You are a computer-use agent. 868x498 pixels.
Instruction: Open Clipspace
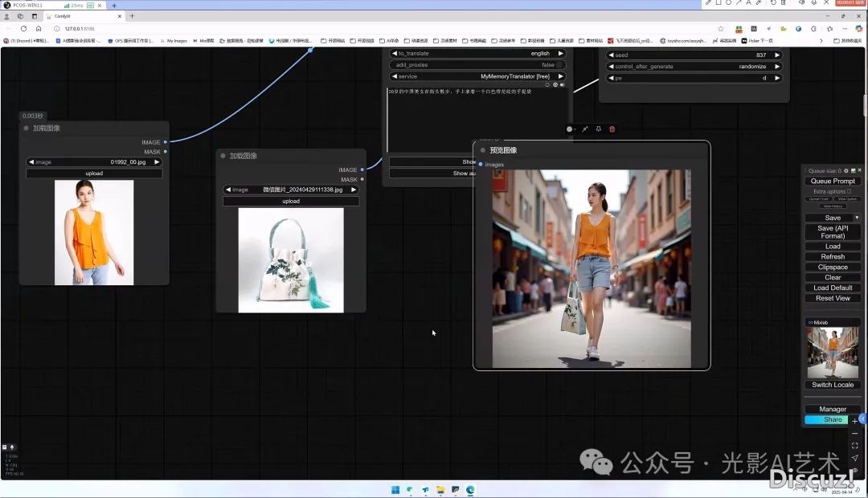tap(833, 267)
